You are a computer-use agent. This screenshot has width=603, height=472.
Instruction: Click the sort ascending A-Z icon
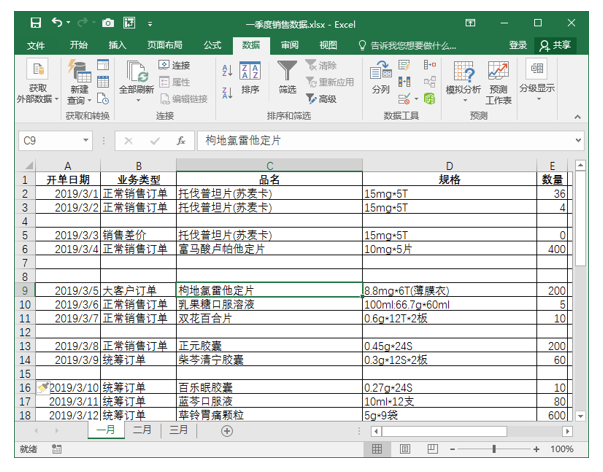pos(227,70)
